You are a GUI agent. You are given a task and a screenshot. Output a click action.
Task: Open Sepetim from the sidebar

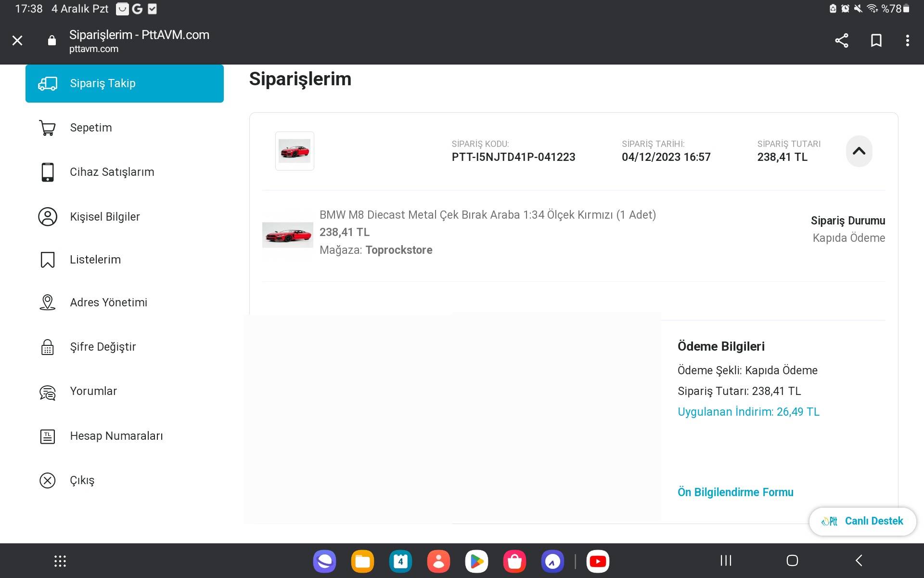coord(90,128)
